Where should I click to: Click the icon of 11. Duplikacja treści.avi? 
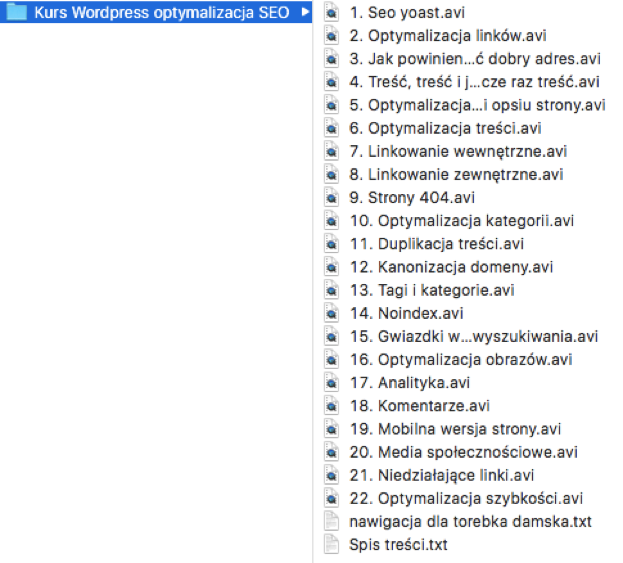(331, 244)
